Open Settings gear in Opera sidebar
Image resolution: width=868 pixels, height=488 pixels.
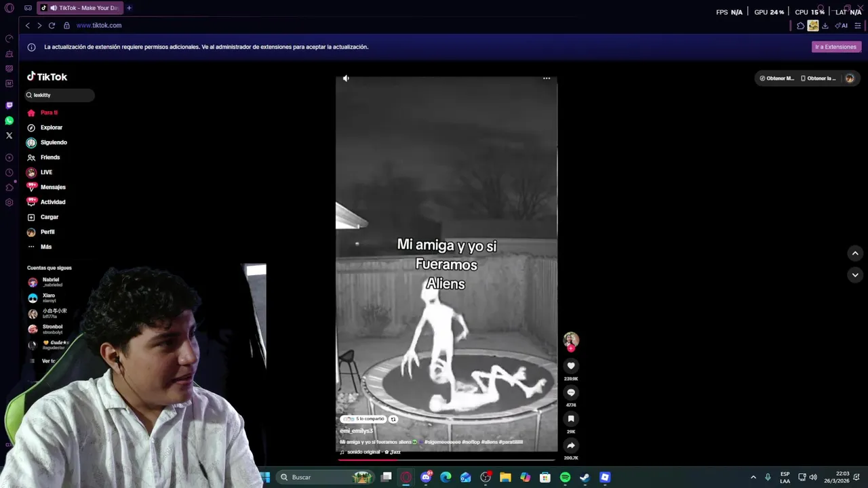pos(9,203)
